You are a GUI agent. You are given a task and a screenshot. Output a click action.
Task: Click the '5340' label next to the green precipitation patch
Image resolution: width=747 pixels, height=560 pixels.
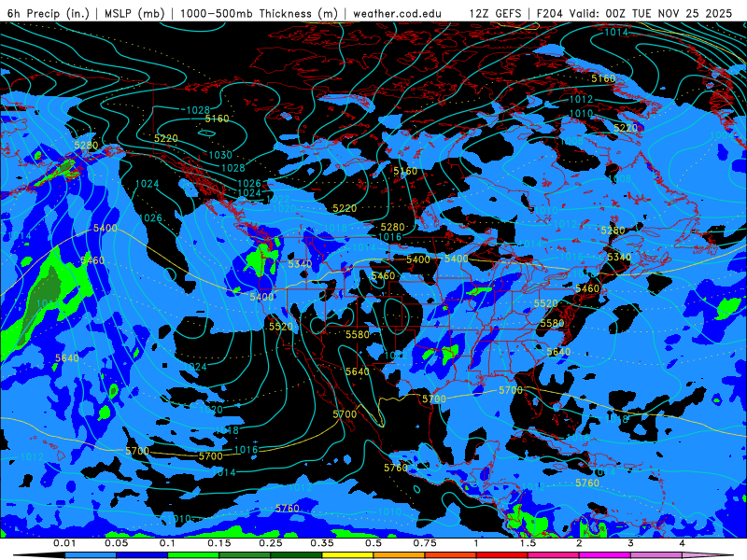click(x=300, y=264)
